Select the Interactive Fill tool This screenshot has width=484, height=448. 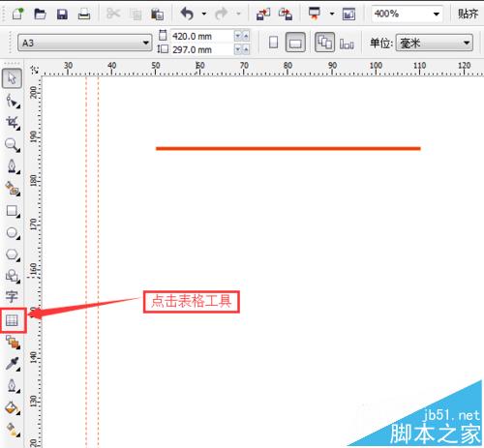[13, 430]
